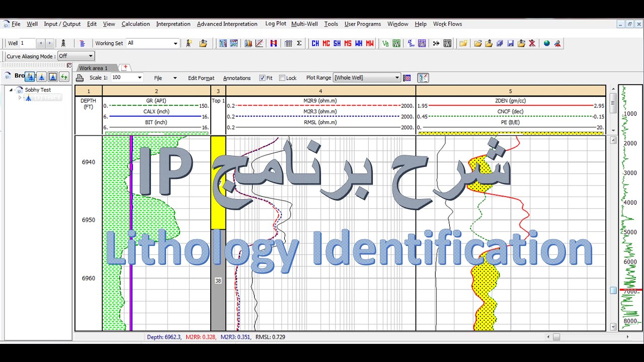Click the Depth: 6962.3 status bar readout
Image resolution: width=644 pixels, height=362 pixels.
(164, 337)
